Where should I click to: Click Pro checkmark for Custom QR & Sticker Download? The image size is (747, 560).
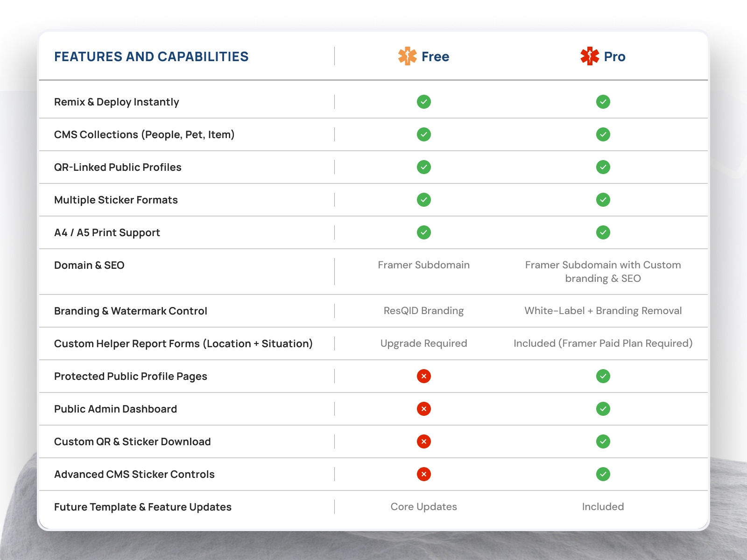[x=603, y=441]
